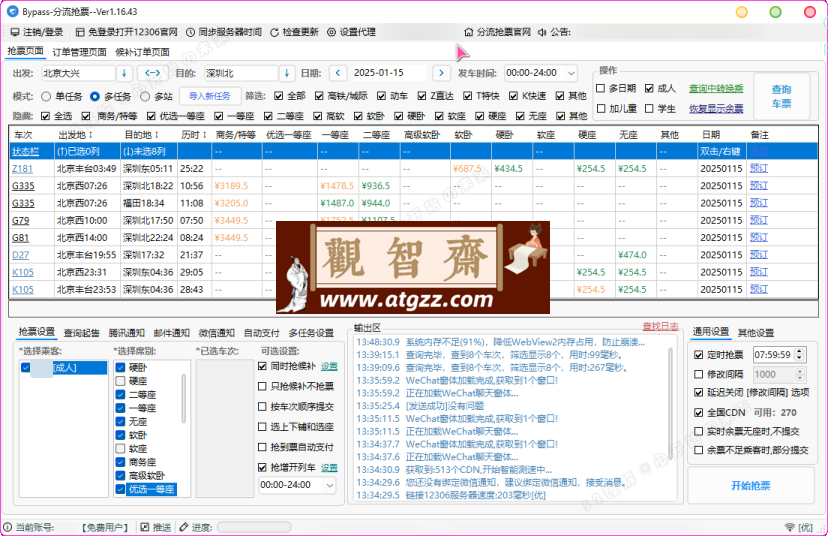Go to previous date arrow
This screenshot has height=536, width=828.
click(338, 73)
